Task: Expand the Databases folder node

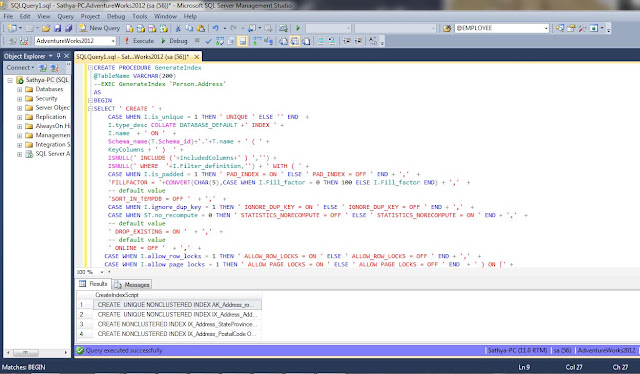Action: click(x=19, y=89)
